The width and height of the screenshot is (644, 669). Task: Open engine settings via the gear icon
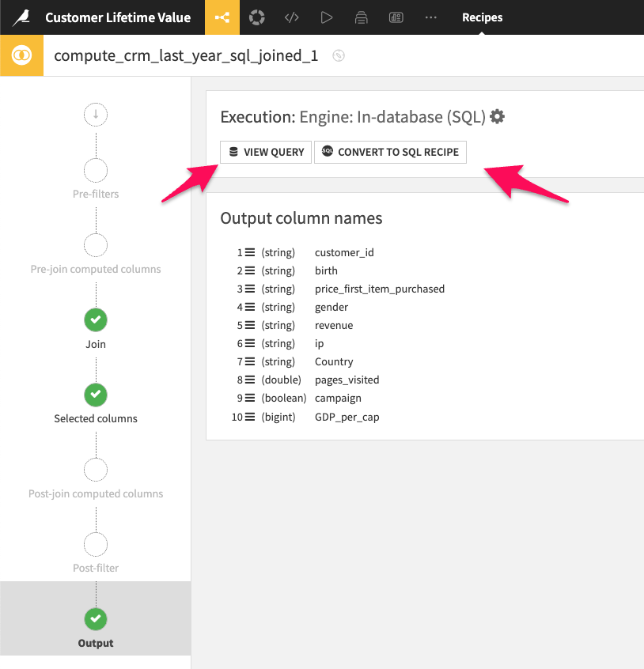pyautogui.click(x=498, y=115)
